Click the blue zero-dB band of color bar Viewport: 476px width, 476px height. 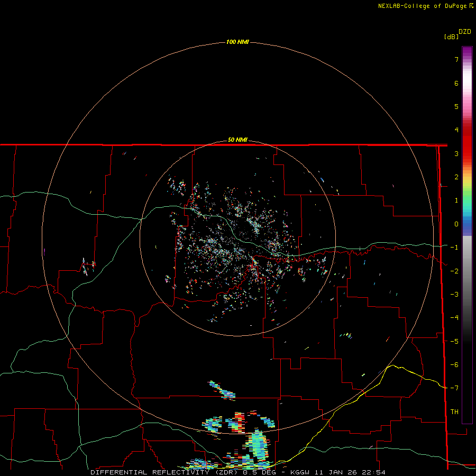click(x=467, y=226)
